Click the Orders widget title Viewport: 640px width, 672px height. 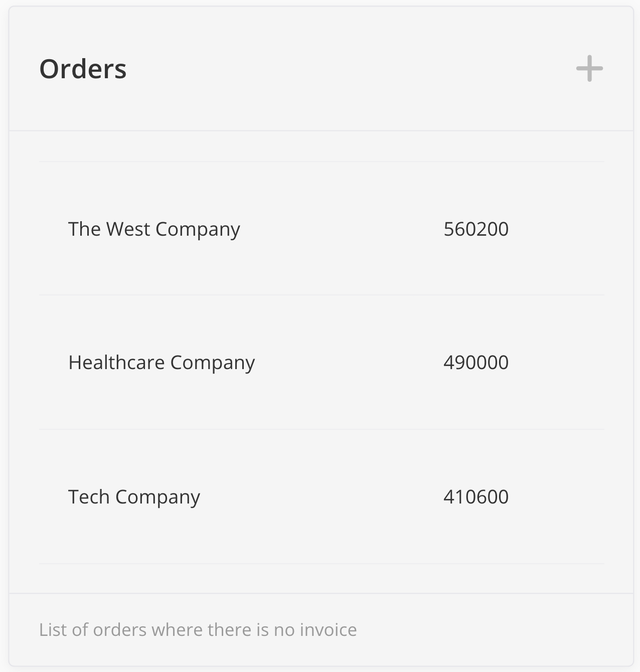pos(83,69)
